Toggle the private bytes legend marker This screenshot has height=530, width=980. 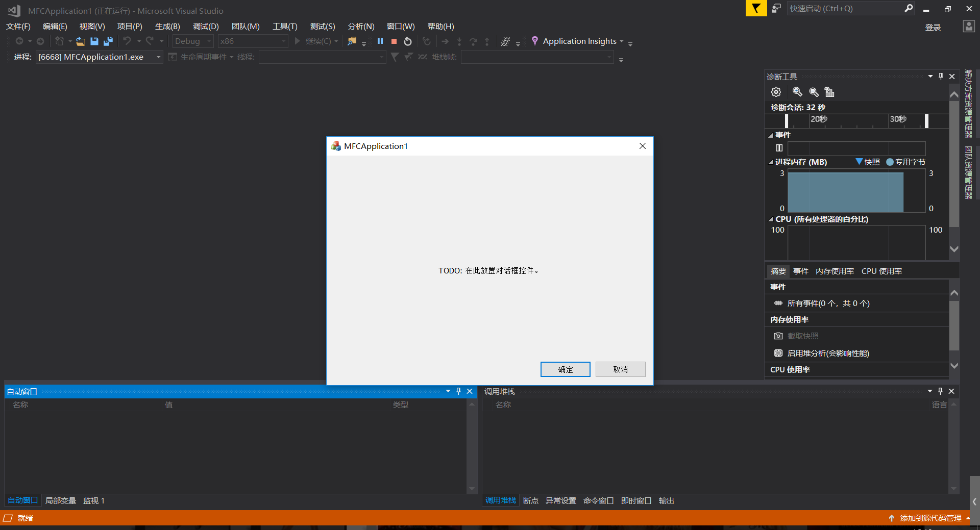(x=890, y=162)
